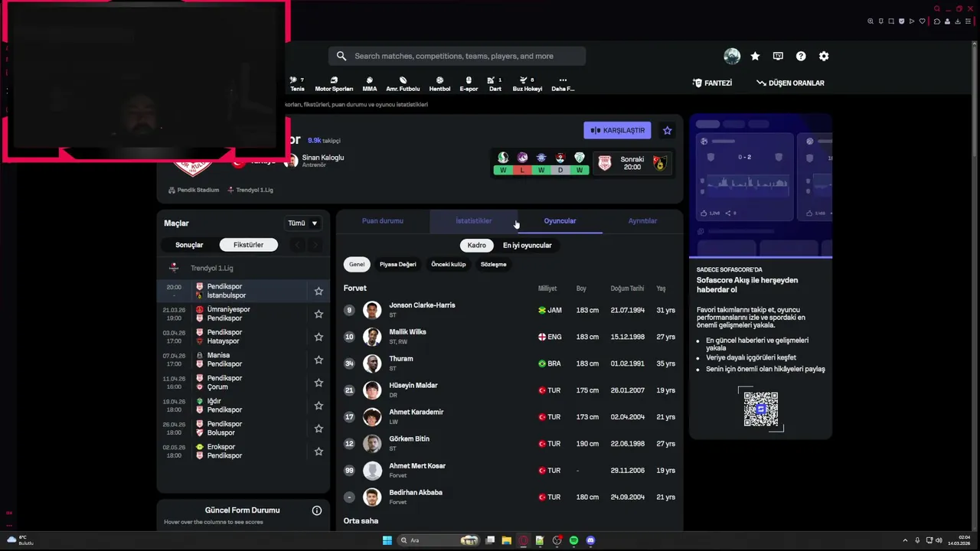Click the browser zoom icon in address bar
The width and height of the screenshot is (980, 551).
point(871,21)
